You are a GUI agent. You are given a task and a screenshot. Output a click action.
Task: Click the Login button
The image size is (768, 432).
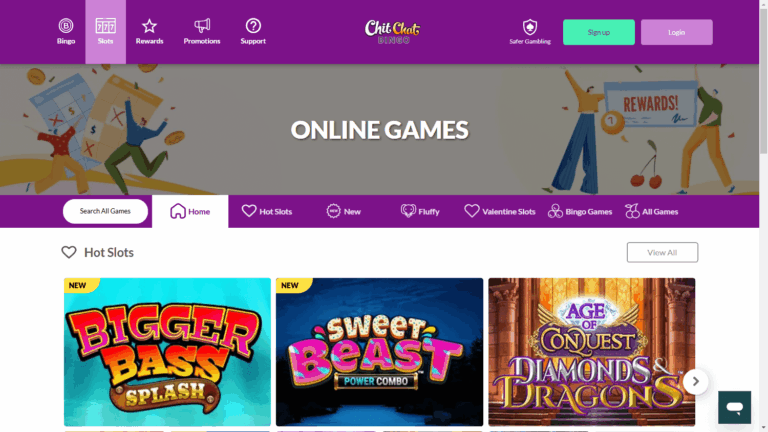676,32
